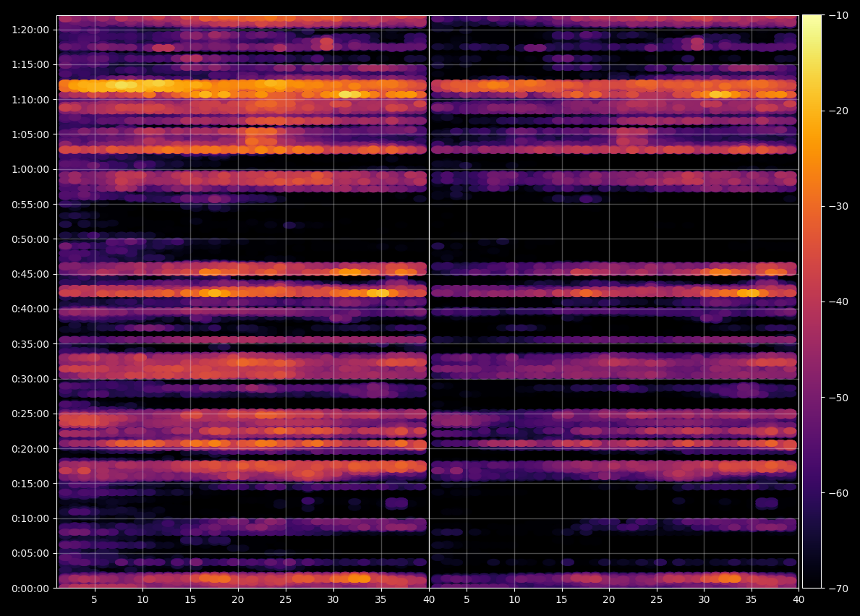Click the inferno colorbar gradient strip

(x=812, y=301)
